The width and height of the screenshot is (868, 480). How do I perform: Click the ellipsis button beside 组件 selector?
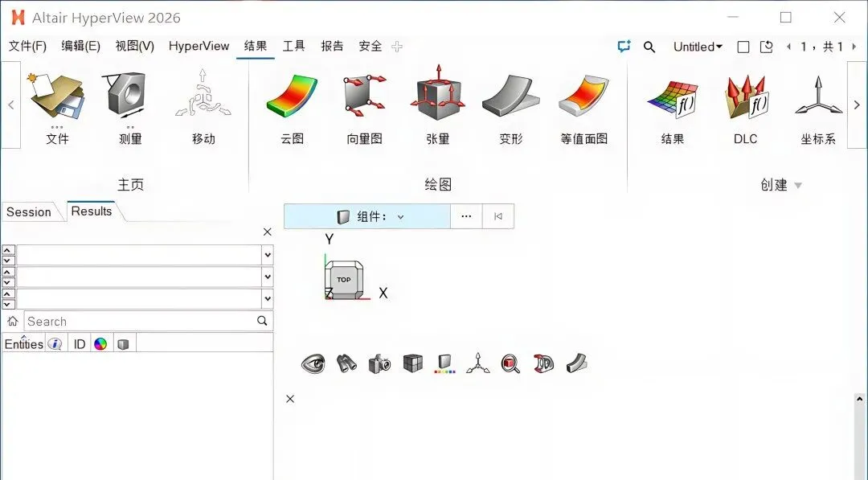click(466, 216)
